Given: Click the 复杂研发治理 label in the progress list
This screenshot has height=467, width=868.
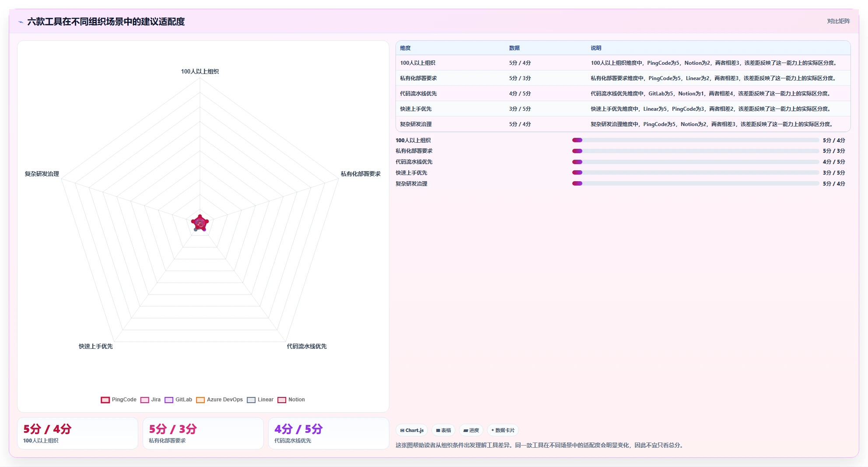Looking at the screenshot, I should (411, 184).
